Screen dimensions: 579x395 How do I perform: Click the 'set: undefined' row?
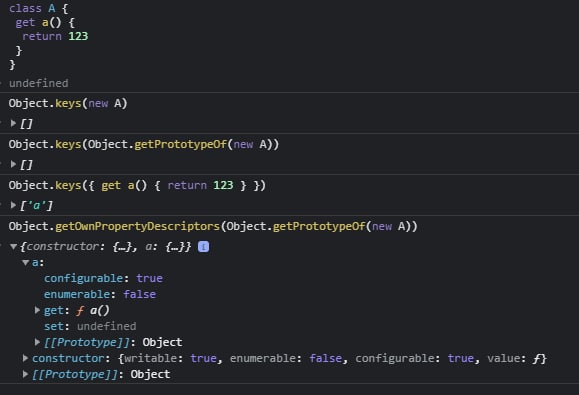click(90, 326)
